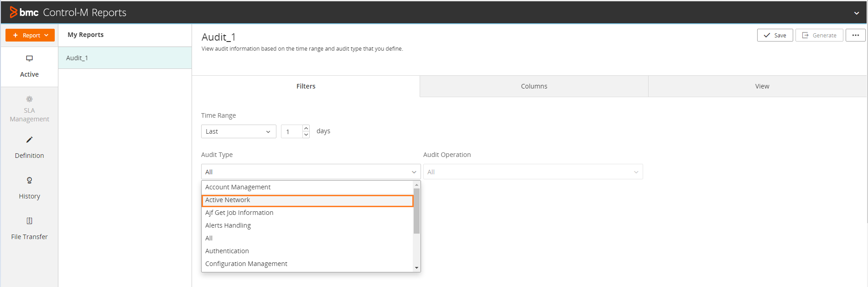
Task: Expand the top-right header chevron
Action: [x=856, y=13]
